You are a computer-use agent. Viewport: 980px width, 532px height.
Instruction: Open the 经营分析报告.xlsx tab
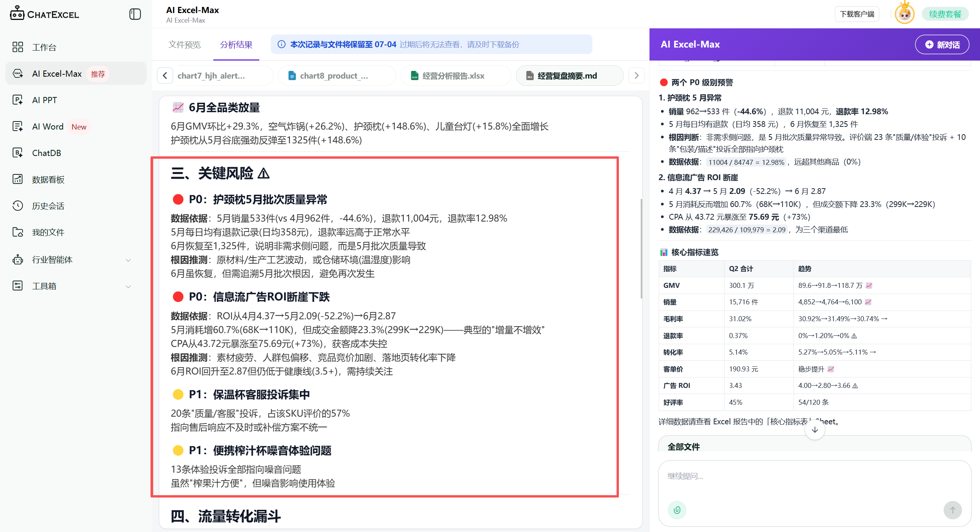(456, 76)
